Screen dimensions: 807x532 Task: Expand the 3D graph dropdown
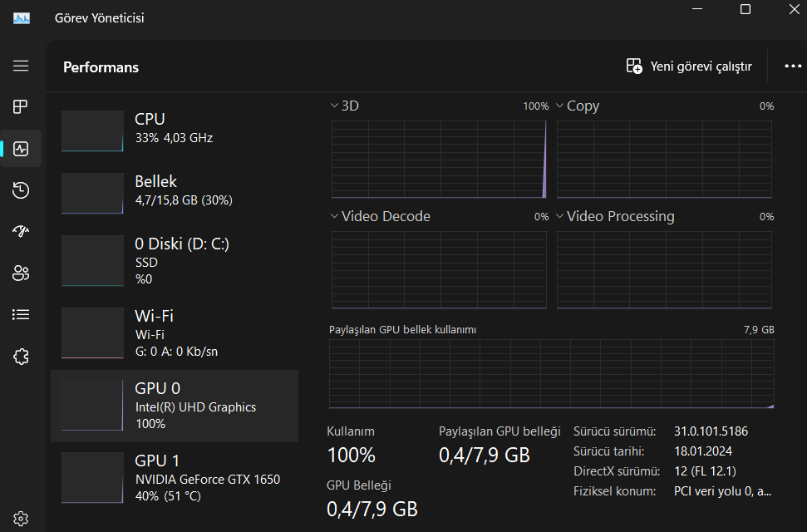coord(334,106)
